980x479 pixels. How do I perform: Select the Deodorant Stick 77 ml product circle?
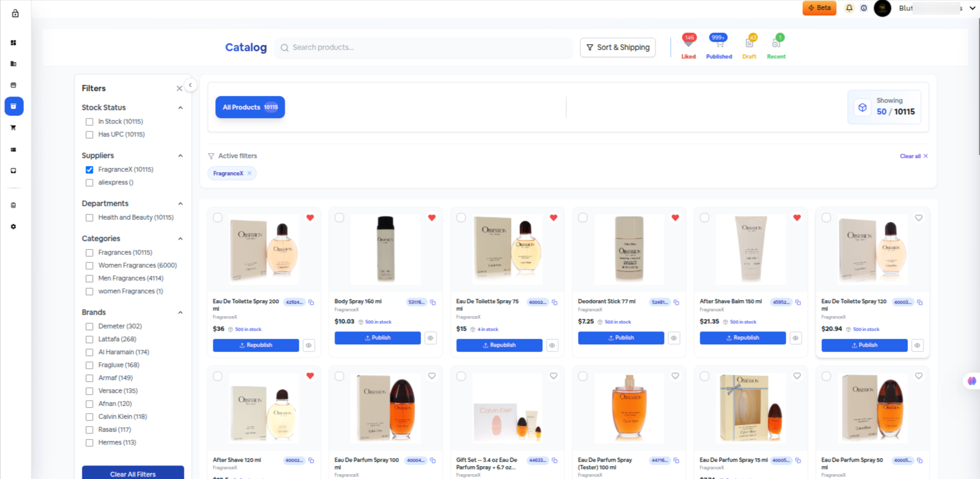583,218
